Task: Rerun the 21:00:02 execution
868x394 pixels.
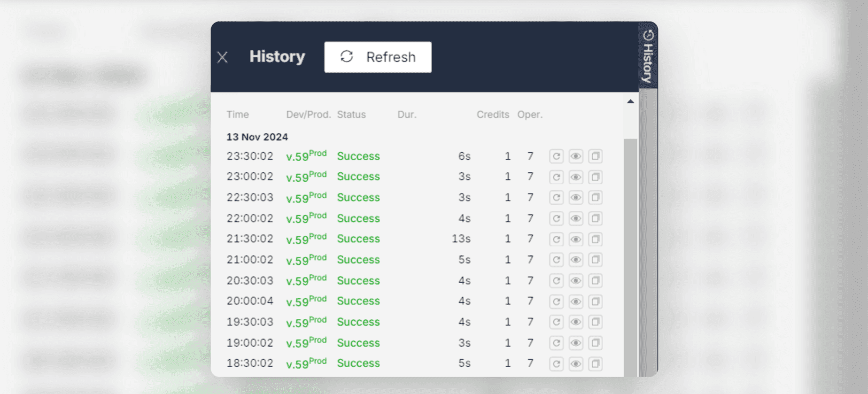Action: point(556,260)
